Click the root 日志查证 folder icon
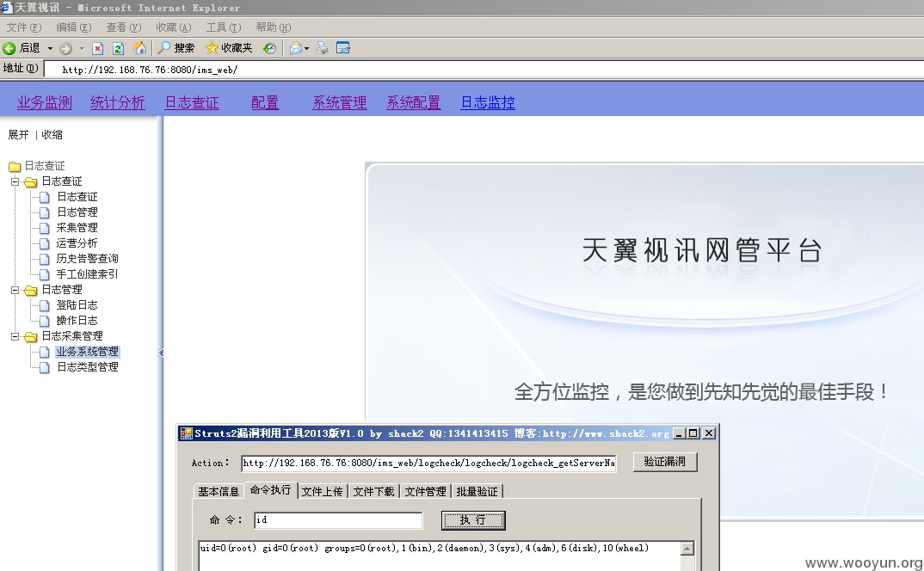 (15, 166)
